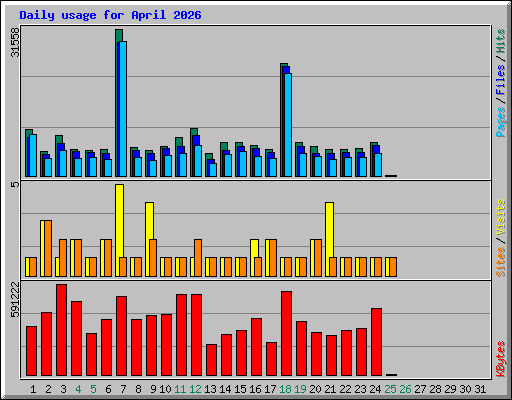Click the red 'KBytes' legend label
512x400 pixels.
point(501,359)
